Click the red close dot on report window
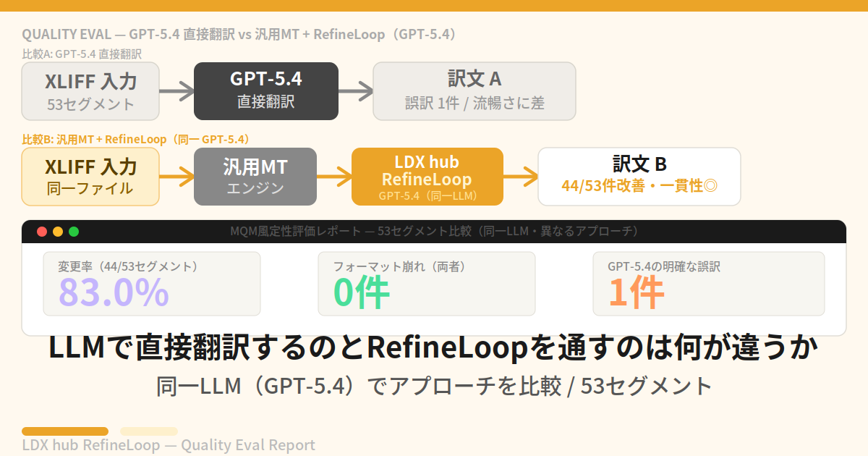The height and width of the screenshot is (456, 868). 42,232
